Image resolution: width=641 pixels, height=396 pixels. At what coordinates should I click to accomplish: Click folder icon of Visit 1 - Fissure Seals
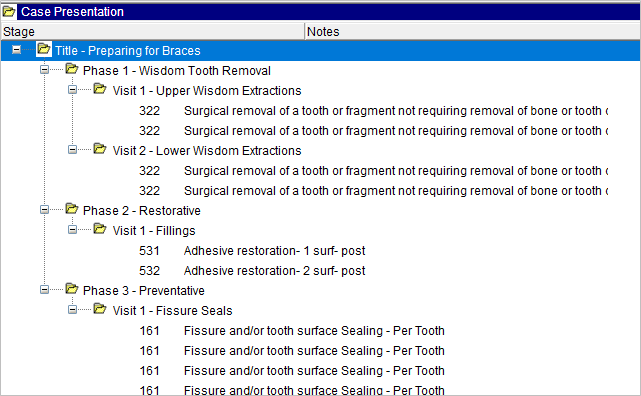point(99,309)
